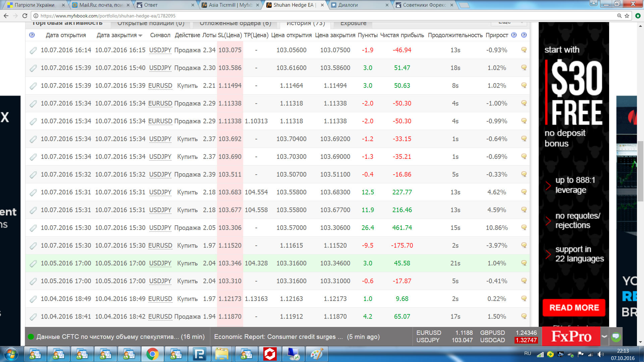Open the comment bubble for the 10.86% growth row
Screen dimensions: 644x362
[524, 228]
